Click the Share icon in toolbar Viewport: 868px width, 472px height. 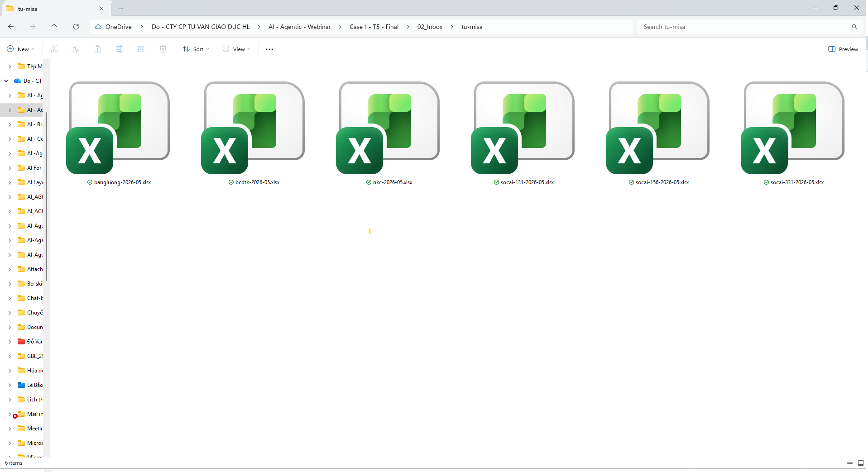pyautogui.click(x=141, y=49)
